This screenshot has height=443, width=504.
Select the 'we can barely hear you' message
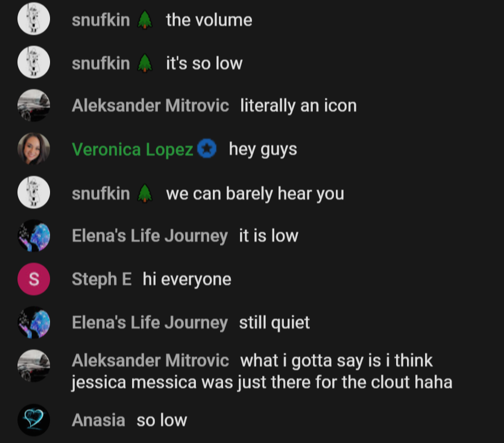coord(255,193)
